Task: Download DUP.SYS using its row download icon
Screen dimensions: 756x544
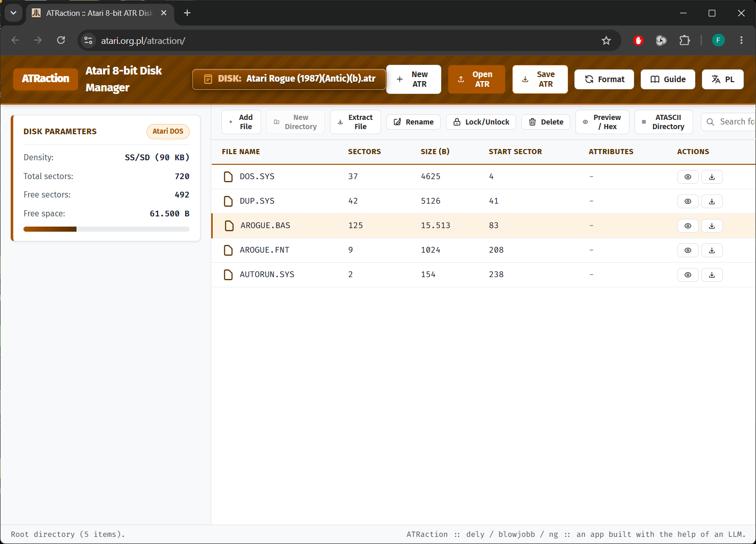Action: point(712,201)
